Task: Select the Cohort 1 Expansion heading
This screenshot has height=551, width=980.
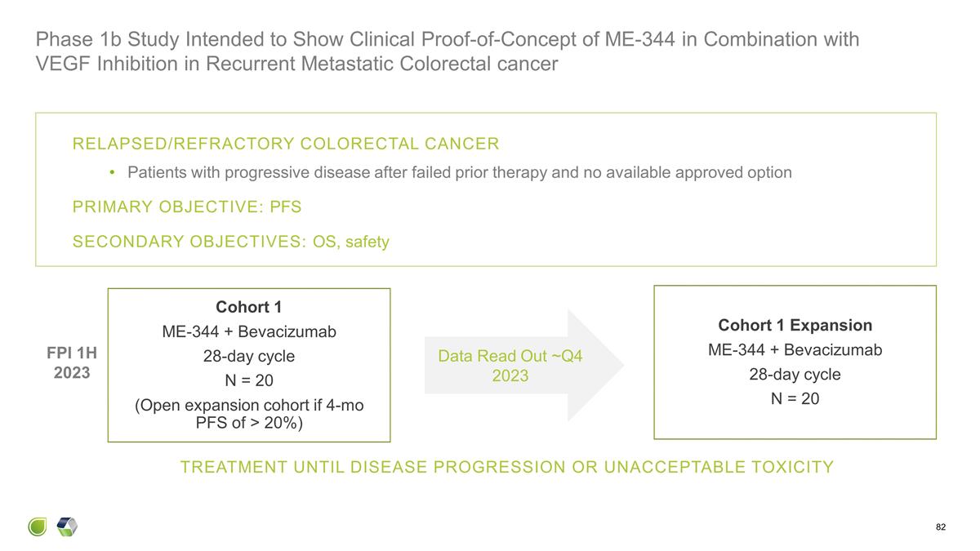Action: tap(795, 325)
